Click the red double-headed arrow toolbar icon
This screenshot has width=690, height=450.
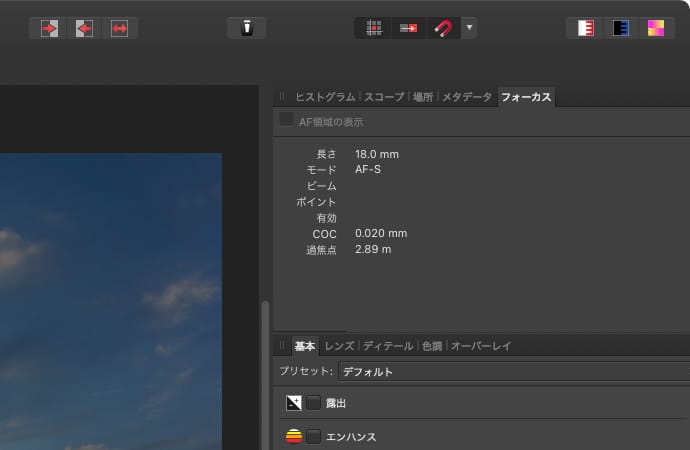tap(120, 28)
